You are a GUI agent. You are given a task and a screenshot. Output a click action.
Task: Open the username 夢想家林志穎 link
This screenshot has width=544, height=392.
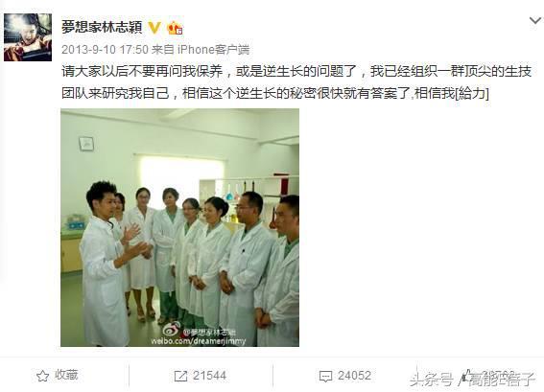[102, 27]
